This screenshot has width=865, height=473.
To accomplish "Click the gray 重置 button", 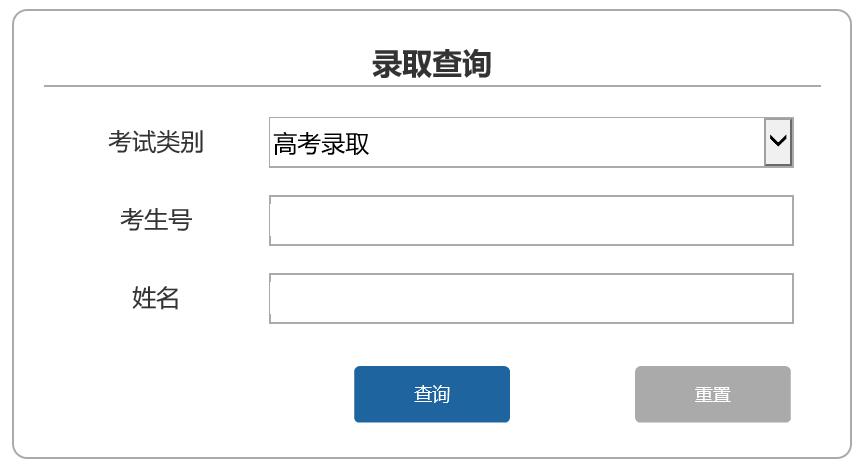I will click(712, 394).
